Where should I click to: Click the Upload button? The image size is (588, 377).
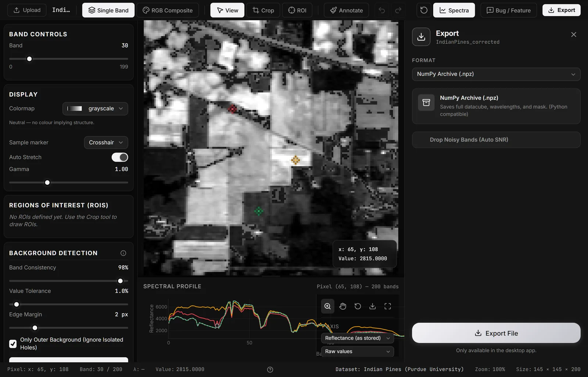click(27, 10)
